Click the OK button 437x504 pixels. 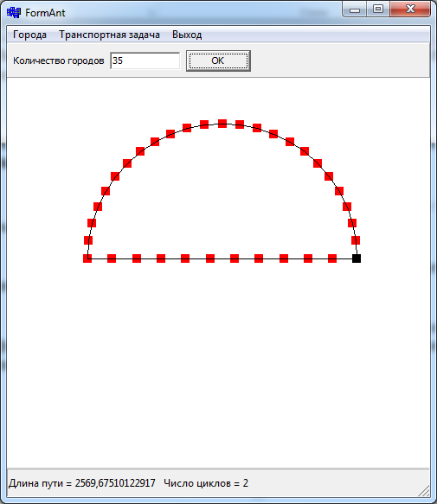[x=218, y=61]
